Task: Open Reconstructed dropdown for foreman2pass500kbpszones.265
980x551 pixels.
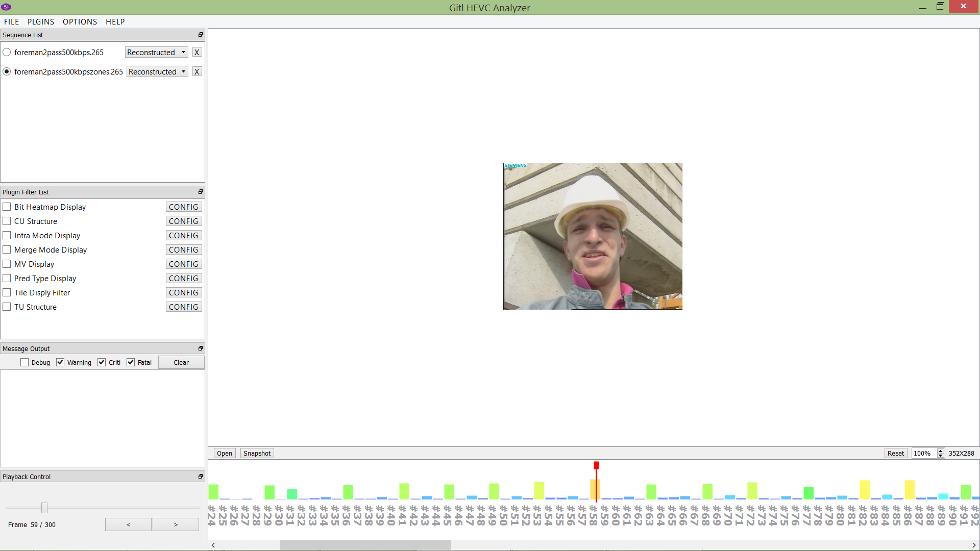Action: (157, 72)
